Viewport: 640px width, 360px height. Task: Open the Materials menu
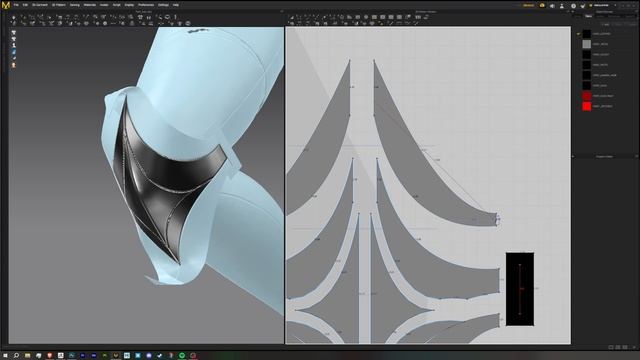(x=90, y=5)
